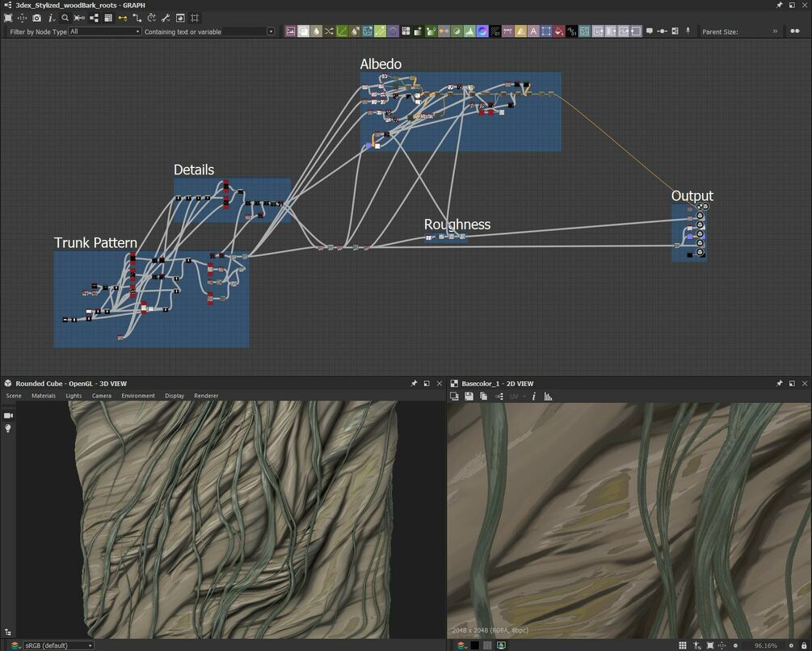Zoom in using plus button in 2D view

point(791,646)
